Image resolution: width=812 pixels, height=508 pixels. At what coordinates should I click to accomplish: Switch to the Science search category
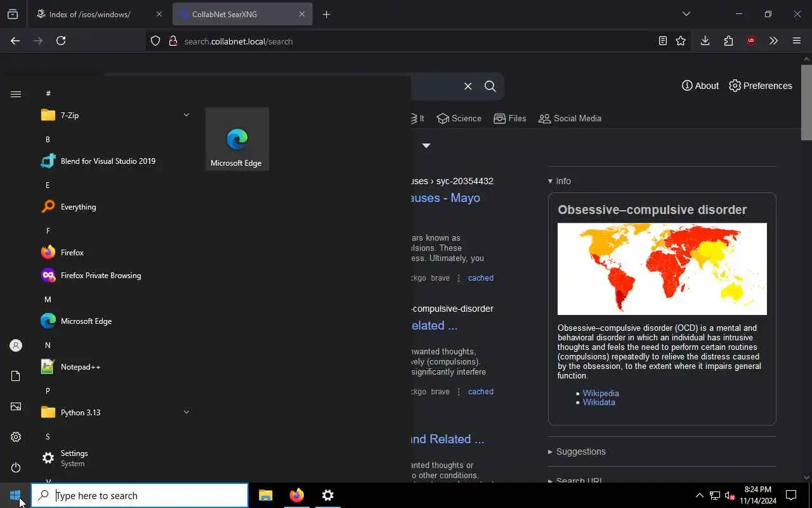tap(459, 118)
